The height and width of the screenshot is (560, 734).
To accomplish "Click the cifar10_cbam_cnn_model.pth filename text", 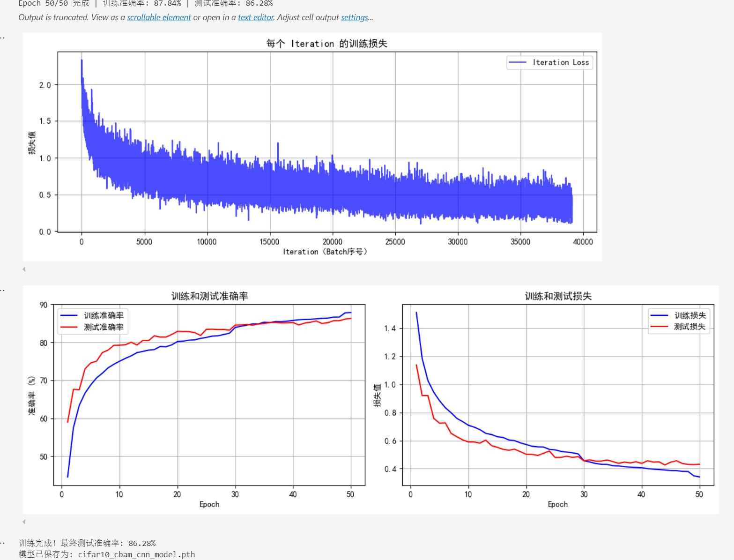I will tap(136, 554).
